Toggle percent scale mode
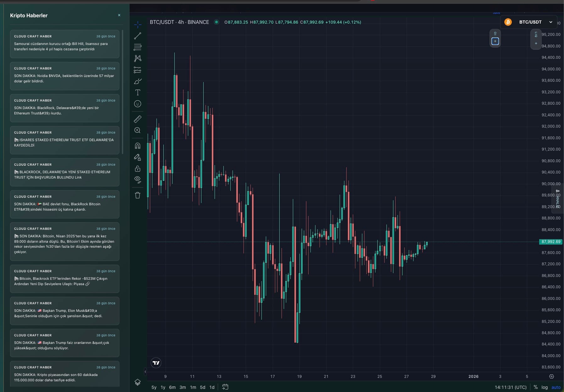The height and width of the screenshot is (392, 564). (x=535, y=387)
